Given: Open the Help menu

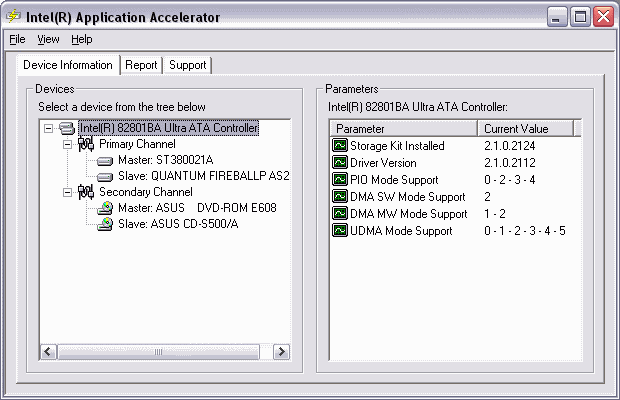Looking at the screenshot, I should point(82,39).
